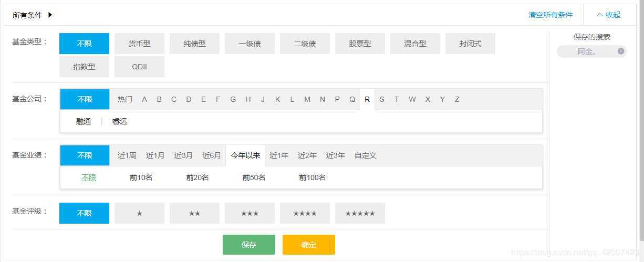Pick the 融通 fund company
The image size is (644, 262).
[x=84, y=121]
